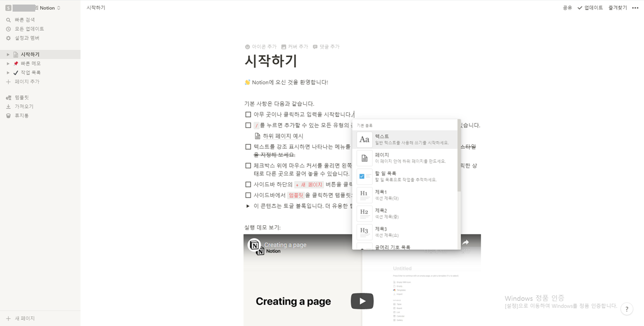The height and width of the screenshot is (326, 644).
Task: Expand the 이 콘텐츠는 토글 블록 toggle
Action: 248,206
